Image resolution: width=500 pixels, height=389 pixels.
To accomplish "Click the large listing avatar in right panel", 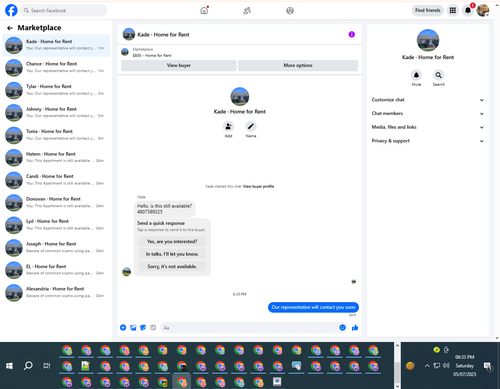I will pos(428,40).
